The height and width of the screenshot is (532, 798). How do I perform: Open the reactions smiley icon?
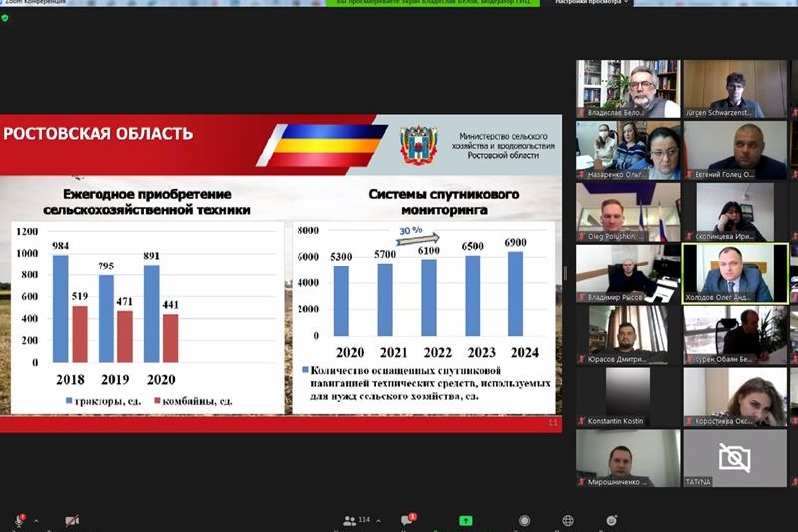[x=611, y=520]
